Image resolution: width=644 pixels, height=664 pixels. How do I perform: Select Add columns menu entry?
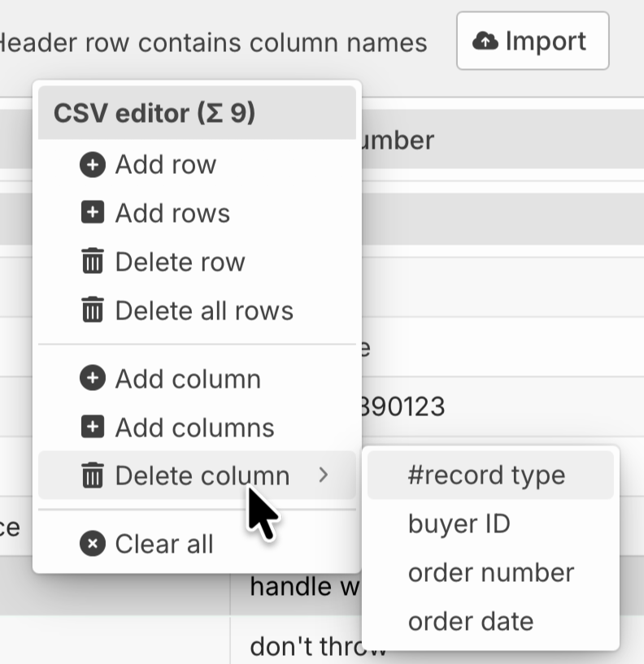coord(197,427)
